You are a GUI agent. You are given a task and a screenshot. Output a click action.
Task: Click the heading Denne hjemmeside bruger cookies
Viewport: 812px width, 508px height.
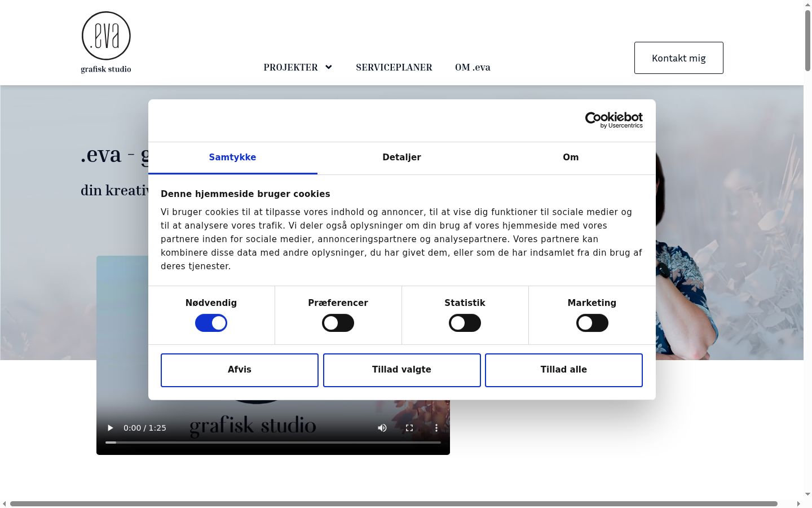tap(245, 194)
